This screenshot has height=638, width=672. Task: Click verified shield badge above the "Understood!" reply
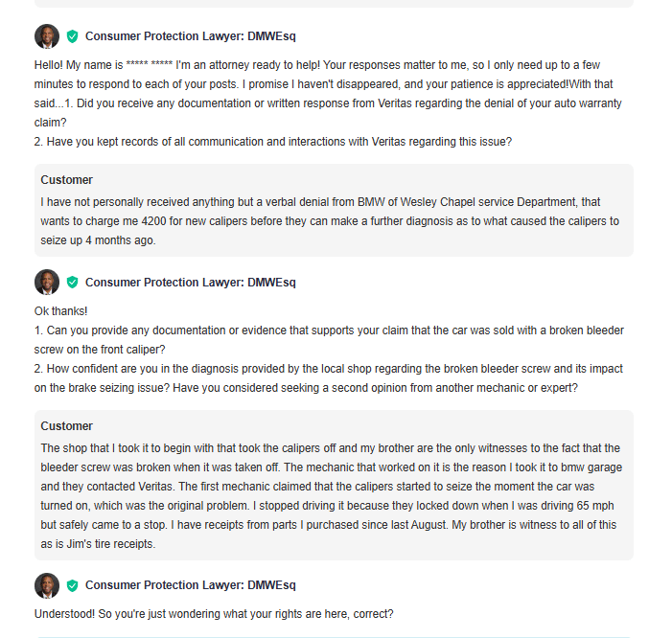coord(73,585)
